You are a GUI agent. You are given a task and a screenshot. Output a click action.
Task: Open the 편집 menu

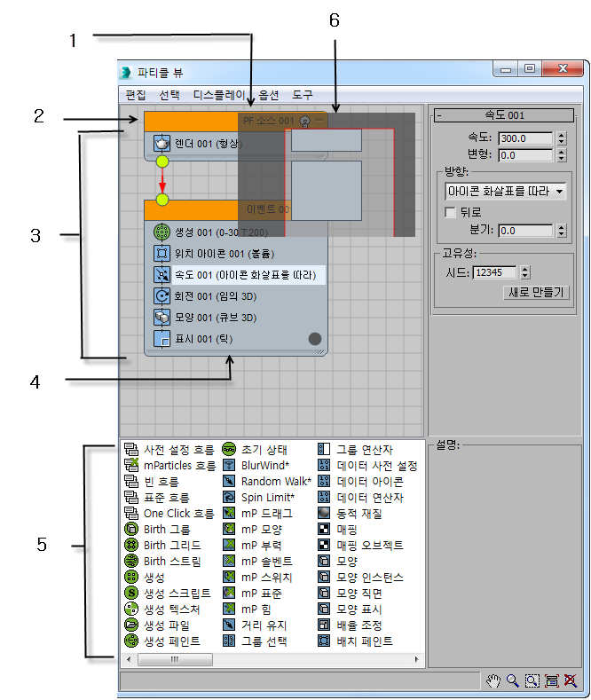click(x=136, y=95)
